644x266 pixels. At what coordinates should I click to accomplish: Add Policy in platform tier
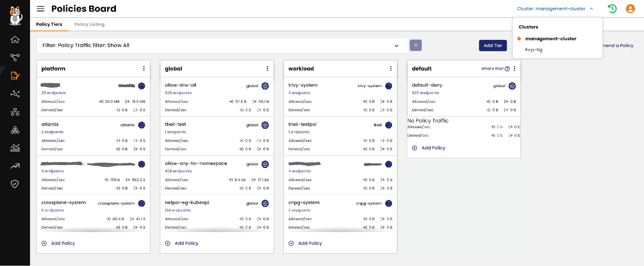pyautogui.click(x=58, y=243)
